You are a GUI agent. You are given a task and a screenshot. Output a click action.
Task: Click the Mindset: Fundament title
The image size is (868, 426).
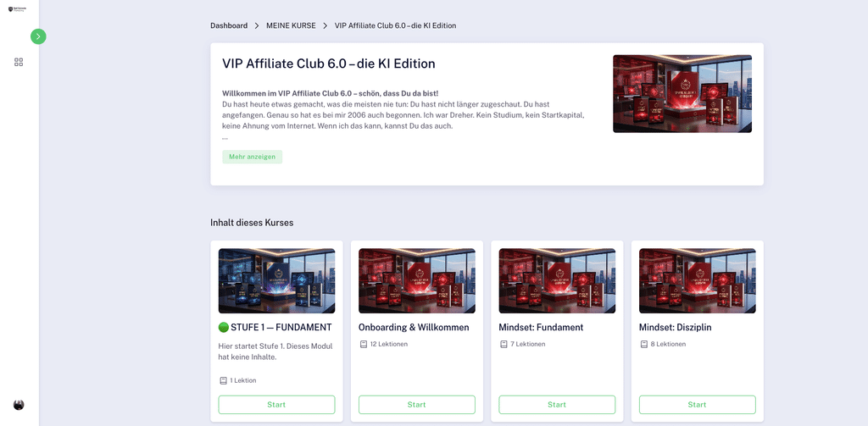click(542, 327)
